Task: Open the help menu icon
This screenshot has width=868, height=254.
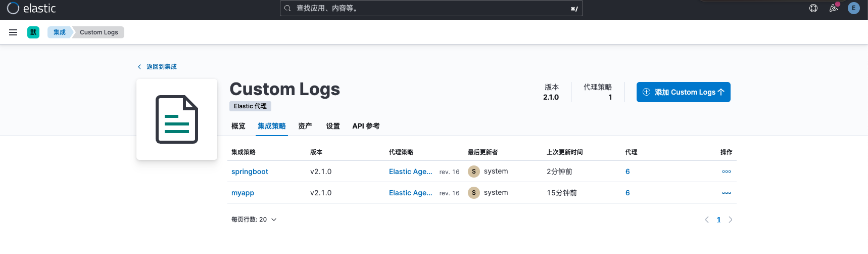Action: [813, 8]
